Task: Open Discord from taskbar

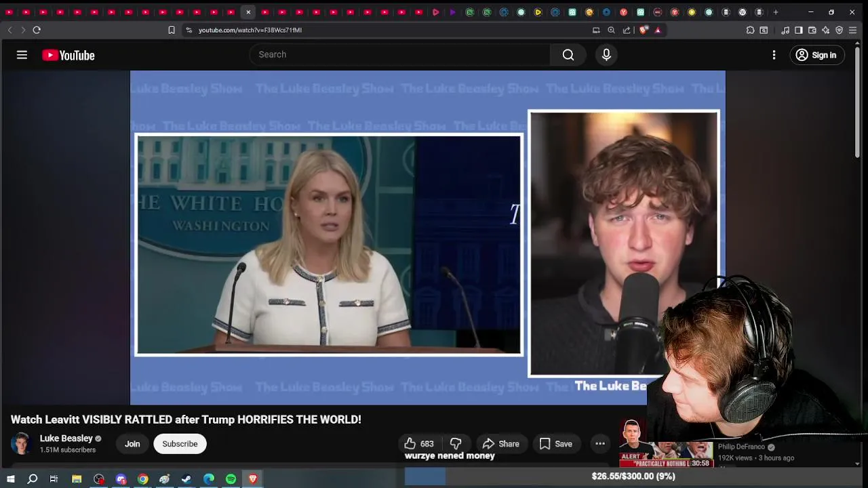Action: point(121,479)
